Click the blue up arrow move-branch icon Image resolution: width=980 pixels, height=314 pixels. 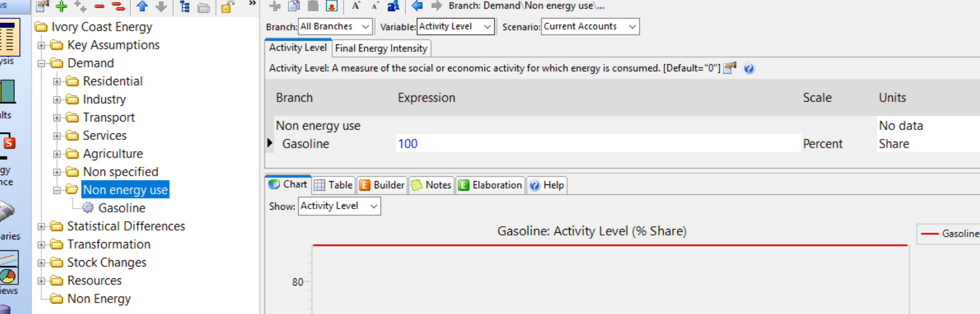click(142, 7)
